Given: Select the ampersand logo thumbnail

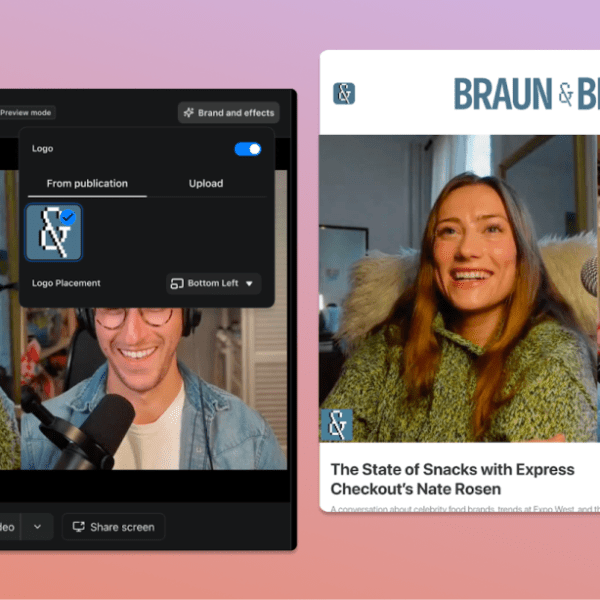Looking at the screenshot, I should point(54,232).
